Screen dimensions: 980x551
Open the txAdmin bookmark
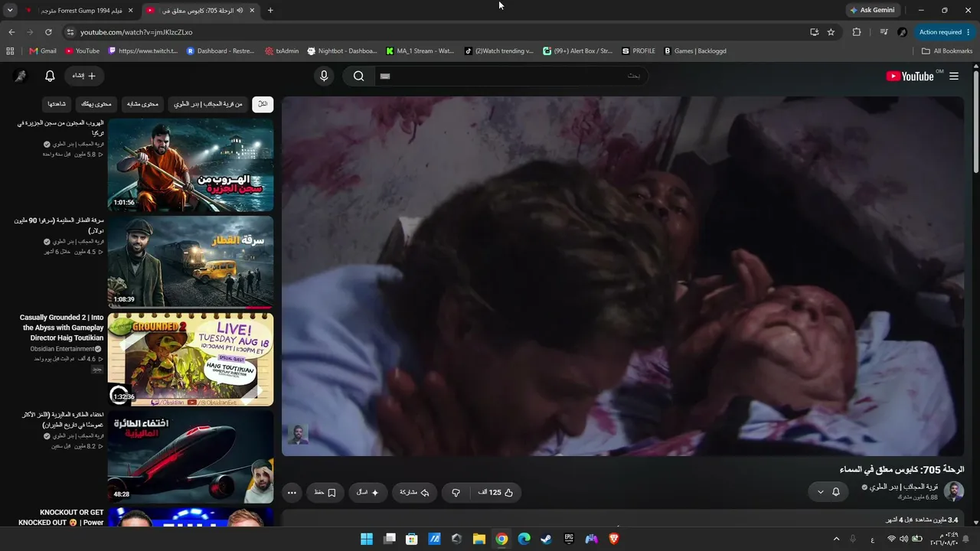(282, 51)
